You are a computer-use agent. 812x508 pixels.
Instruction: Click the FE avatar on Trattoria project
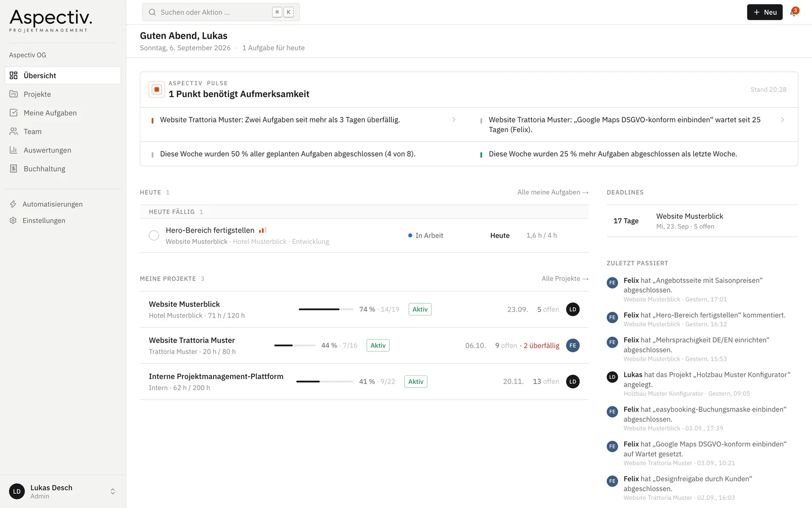point(573,345)
